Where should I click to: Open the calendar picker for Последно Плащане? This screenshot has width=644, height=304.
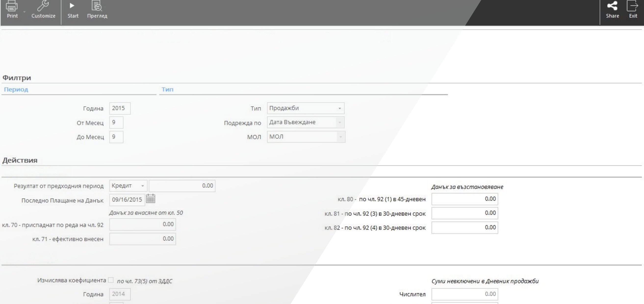[x=151, y=199]
